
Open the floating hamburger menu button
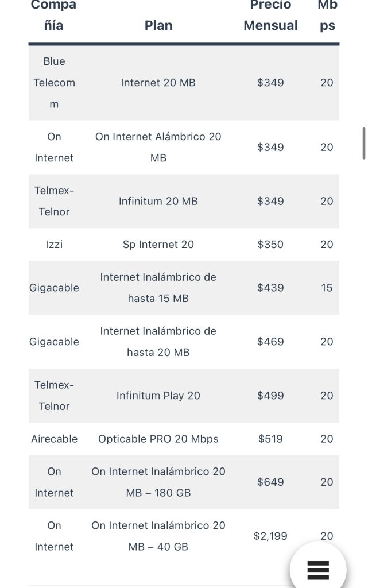(318, 570)
